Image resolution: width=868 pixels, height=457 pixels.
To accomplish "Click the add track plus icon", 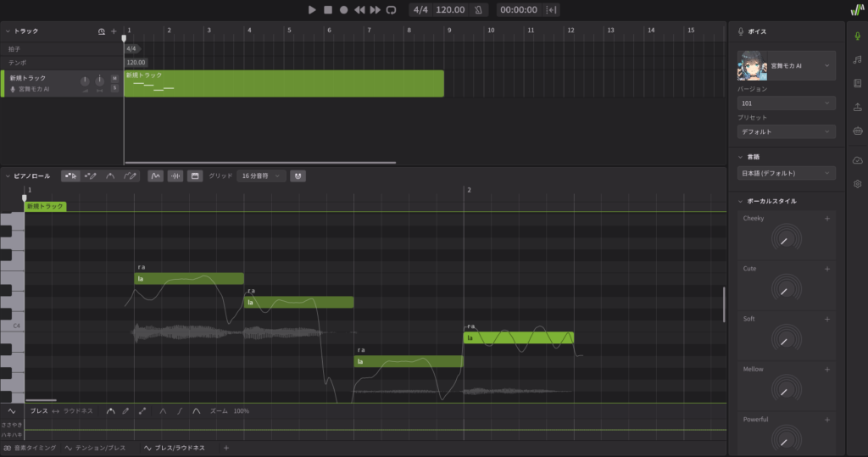I will (x=114, y=31).
